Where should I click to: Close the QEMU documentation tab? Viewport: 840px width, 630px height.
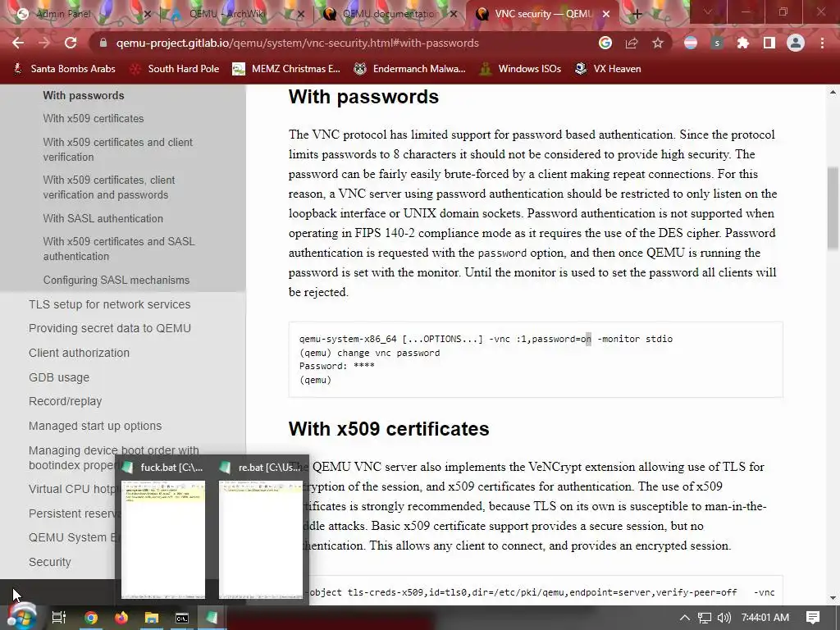pos(453,15)
